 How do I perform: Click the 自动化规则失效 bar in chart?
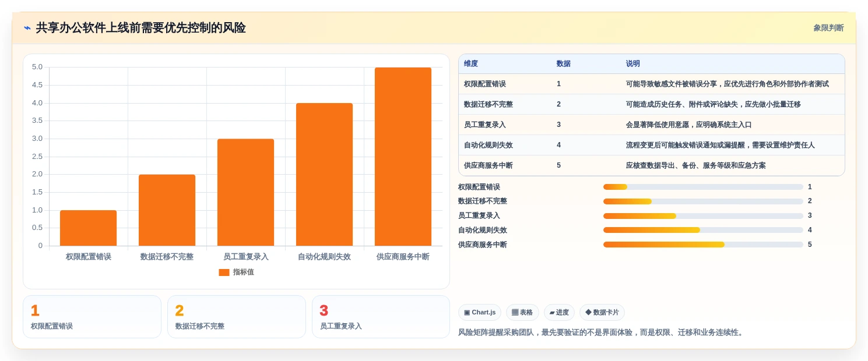[324, 175]
